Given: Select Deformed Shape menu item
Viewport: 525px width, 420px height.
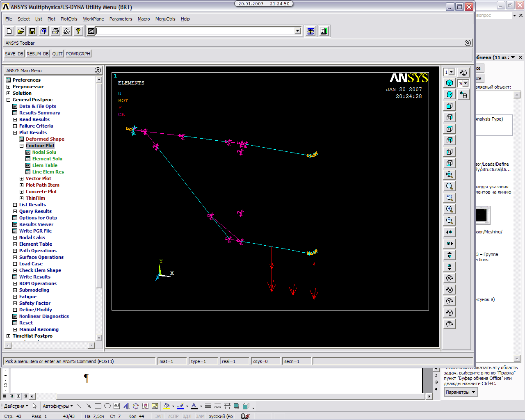Looking at the screenshot, I should tap(45, 139).
